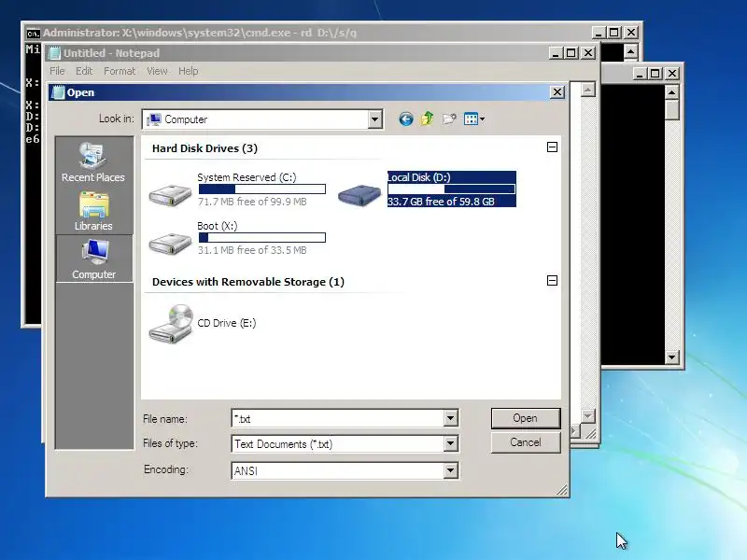The width and height of the screenshot is (747, 560).
Task: Click the File name input field
Action: coord(338,418)
